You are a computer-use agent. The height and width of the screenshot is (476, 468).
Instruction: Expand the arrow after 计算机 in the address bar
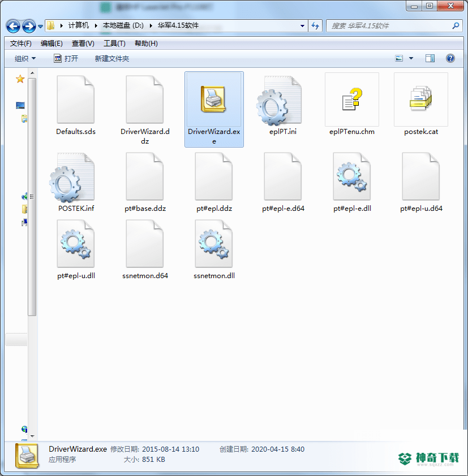click(x=96, y=26)
